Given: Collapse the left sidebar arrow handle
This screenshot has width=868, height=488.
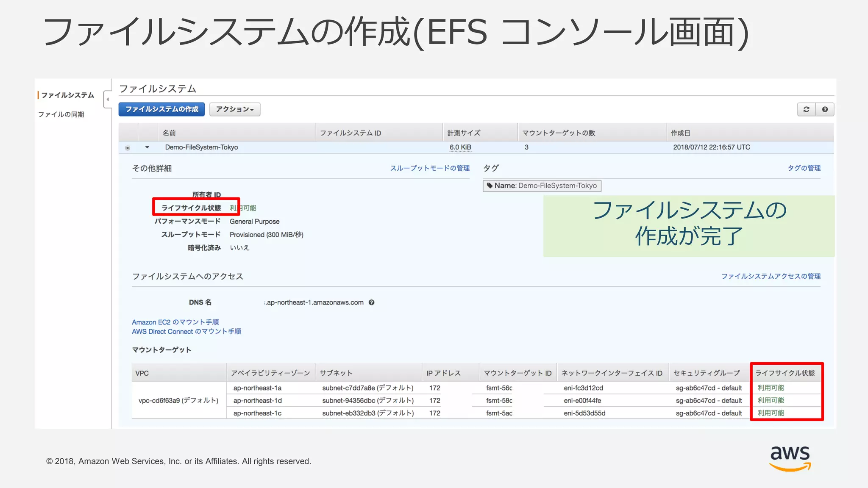Looking at the screenshot, I should click(108, 99).
